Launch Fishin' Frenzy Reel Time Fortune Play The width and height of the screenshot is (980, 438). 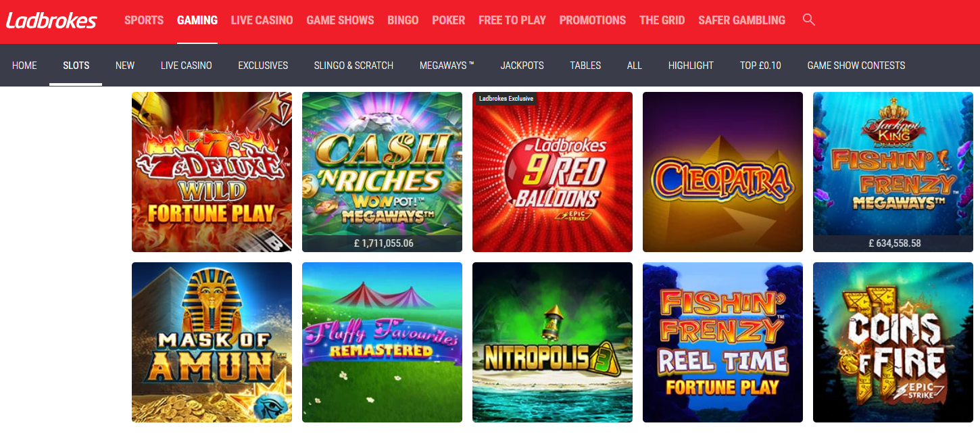point(722,342)
